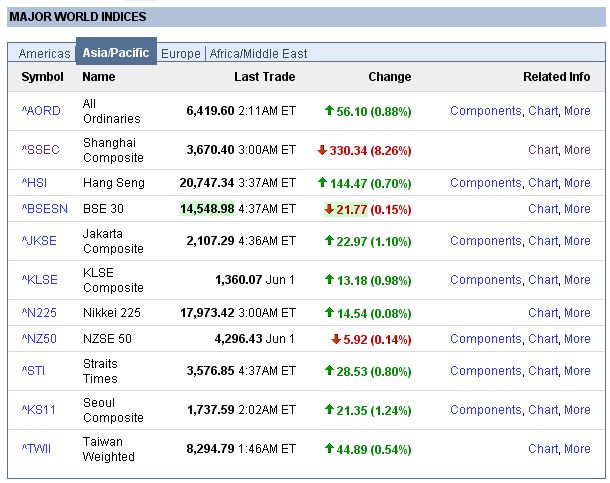The width and height of the screenshot is (610, 483).
Task: Click More for Taiwan Weighted
Action: (x=577, y=449)
